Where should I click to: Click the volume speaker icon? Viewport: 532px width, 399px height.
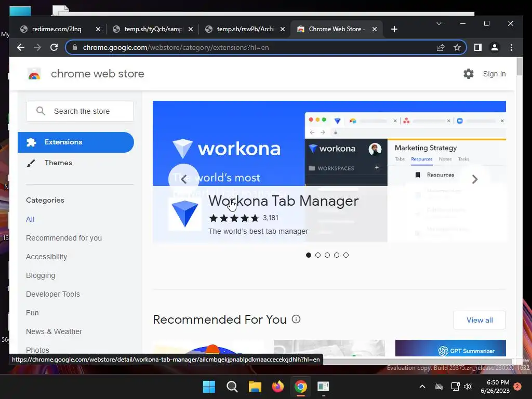pyautogui.click(x=468, y=387)
